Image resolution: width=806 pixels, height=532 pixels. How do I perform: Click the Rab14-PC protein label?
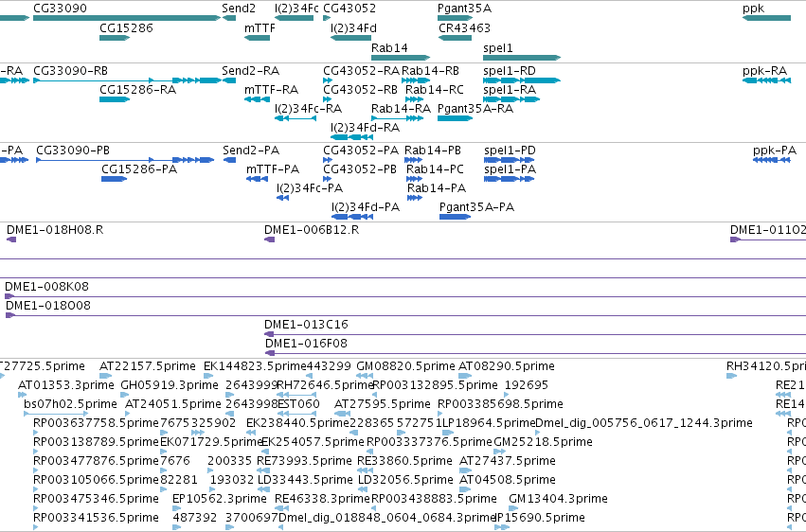(x=435, y=168)
